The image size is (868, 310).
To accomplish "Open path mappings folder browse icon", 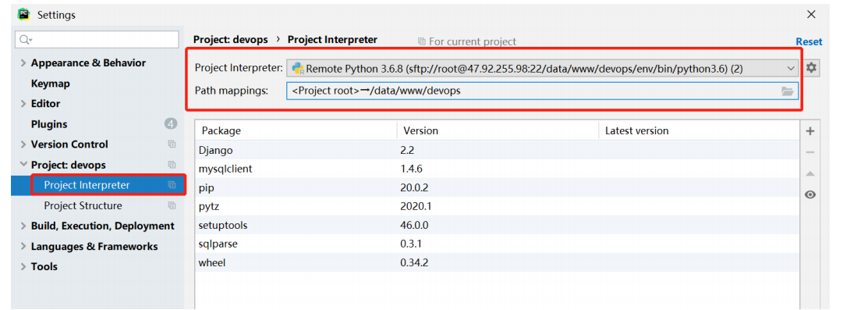I will coord(787,91).
